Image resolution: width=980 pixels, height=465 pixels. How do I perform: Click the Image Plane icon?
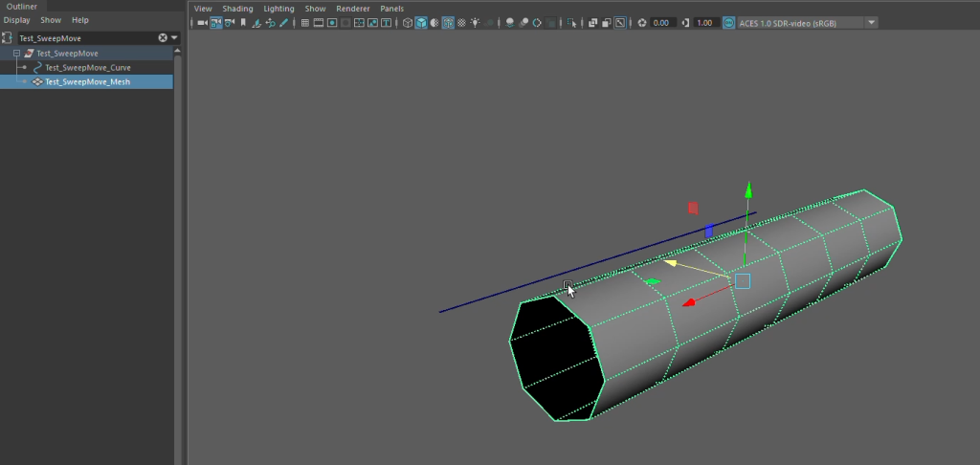(256, 22)
